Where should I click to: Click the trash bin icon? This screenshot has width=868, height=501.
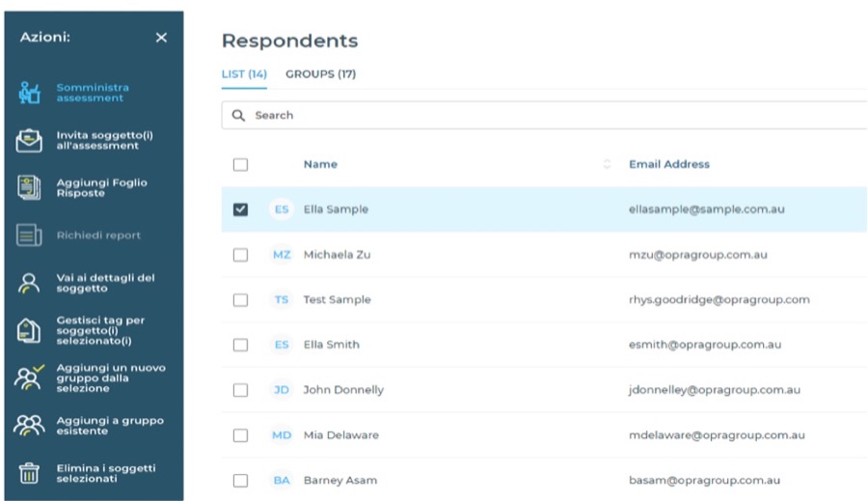click(x=29, y=473)
